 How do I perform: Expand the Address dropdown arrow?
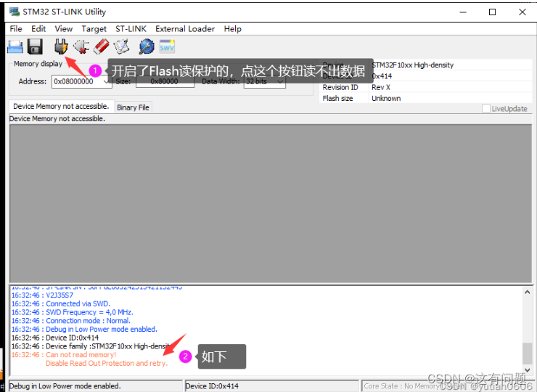pyautogui.click(x=107, y=81)
